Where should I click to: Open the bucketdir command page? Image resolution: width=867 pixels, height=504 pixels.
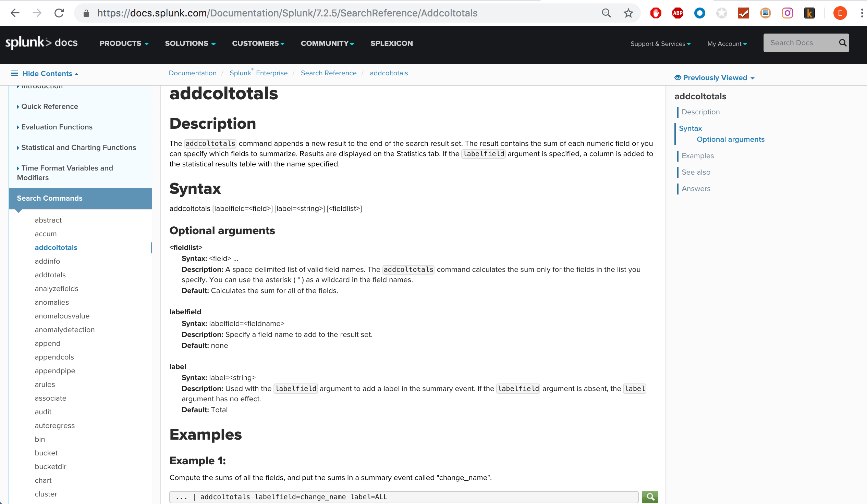click(50, 467)
